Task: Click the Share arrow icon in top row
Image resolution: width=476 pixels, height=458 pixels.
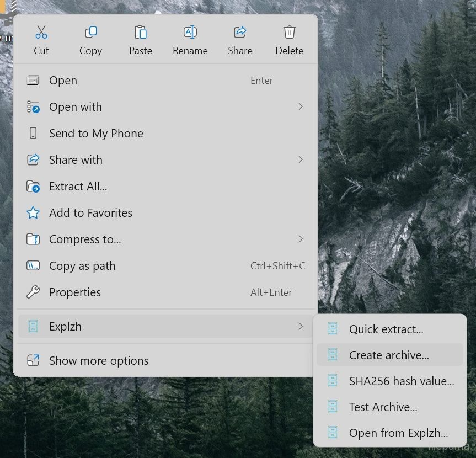Action: (240, 33)
